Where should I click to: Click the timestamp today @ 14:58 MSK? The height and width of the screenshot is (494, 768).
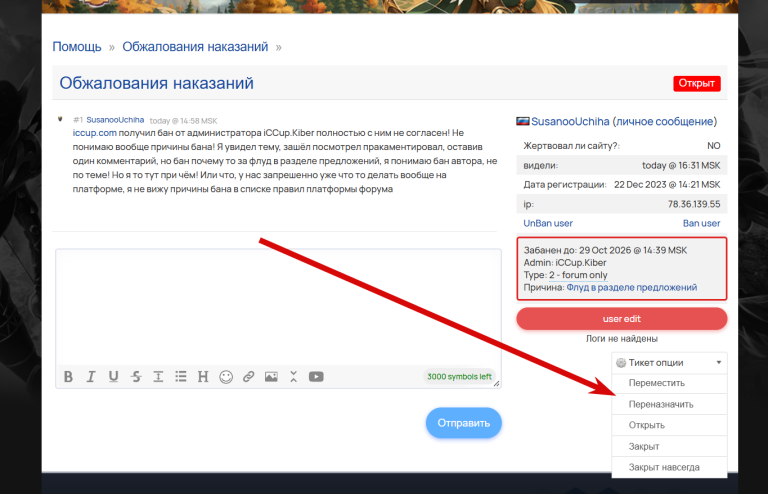pos(183,121)
